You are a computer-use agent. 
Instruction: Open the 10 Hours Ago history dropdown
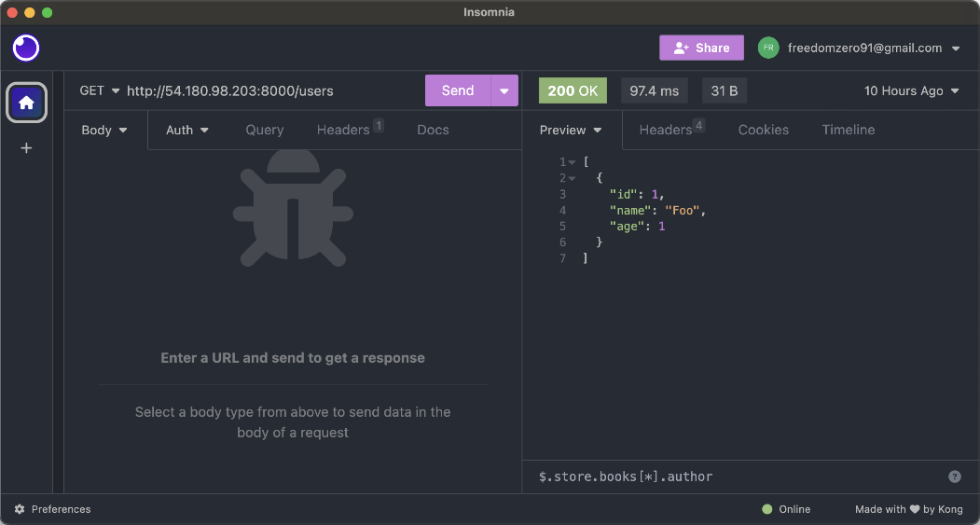pyautogui.click(x=911, y=90)
